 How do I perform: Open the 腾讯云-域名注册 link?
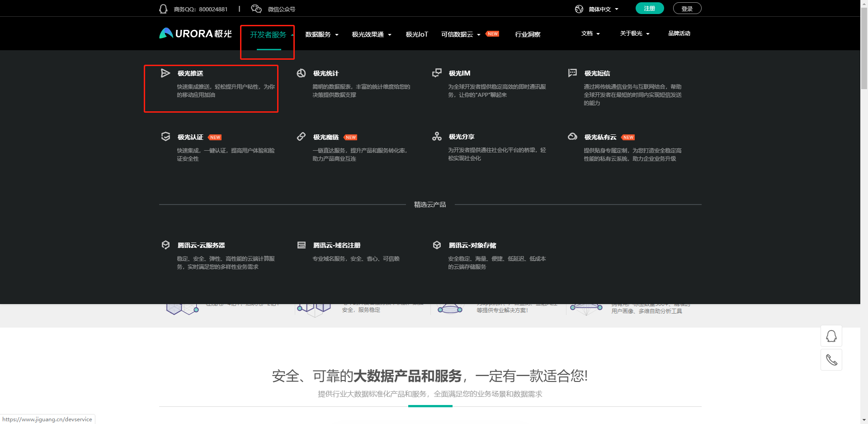(337, 245)
